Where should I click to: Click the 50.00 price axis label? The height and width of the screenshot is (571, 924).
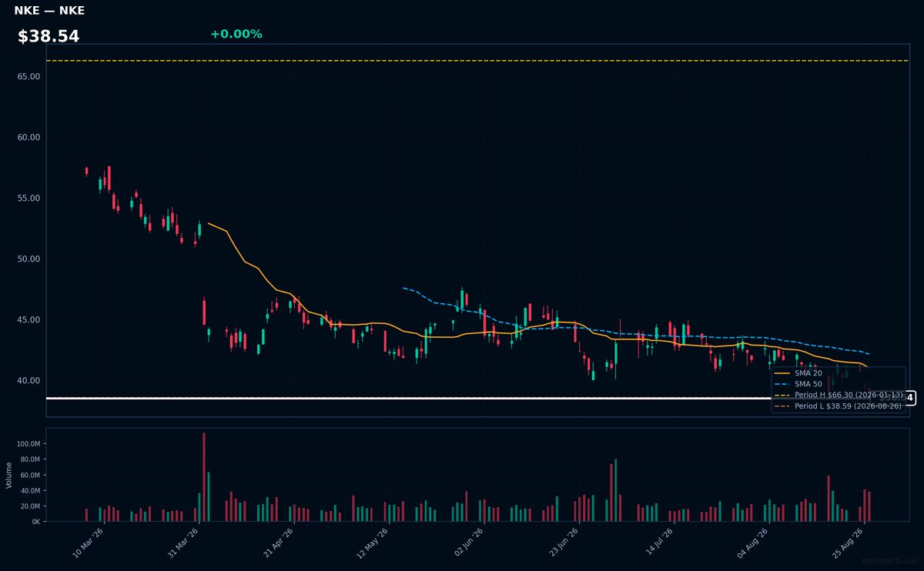tap(28, 259)
